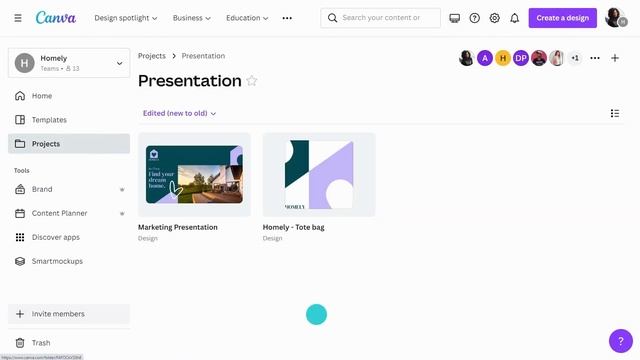Click the Canva logo
Viewport: 640px width, 360px height.
(56, 18)
